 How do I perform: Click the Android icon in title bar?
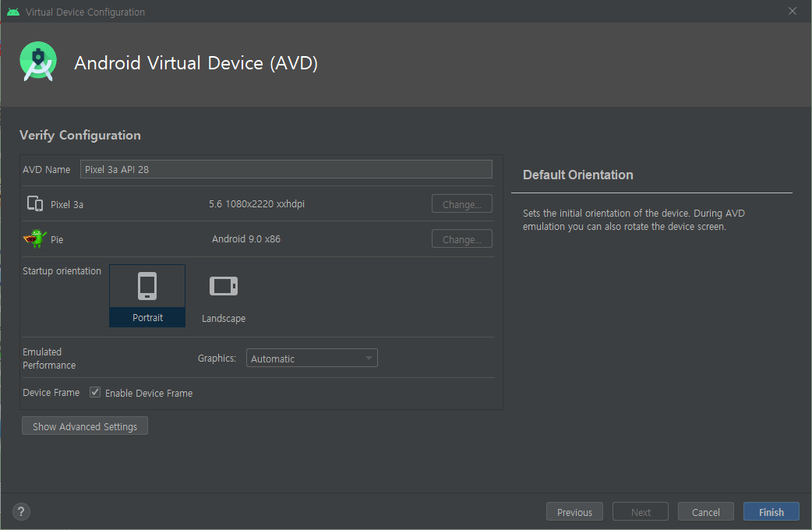tap(13, 12)
